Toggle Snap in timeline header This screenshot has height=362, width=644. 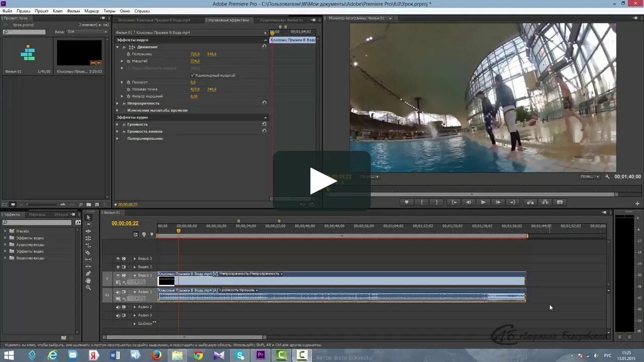click(x=136, y=234)
